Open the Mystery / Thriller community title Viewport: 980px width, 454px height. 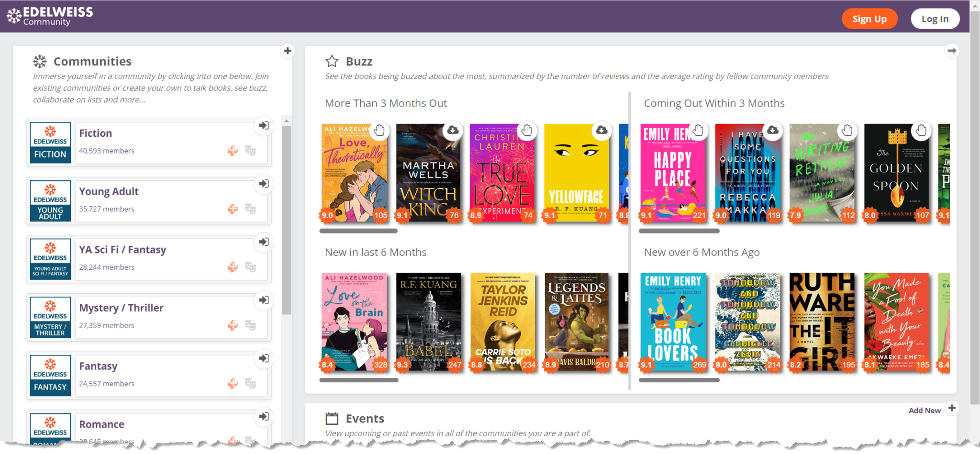tap(121, 308)
